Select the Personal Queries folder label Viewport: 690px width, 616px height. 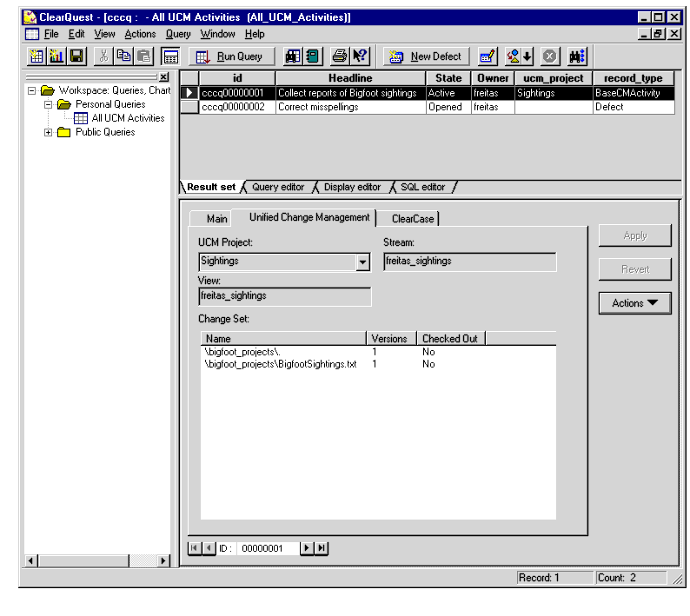110,104
